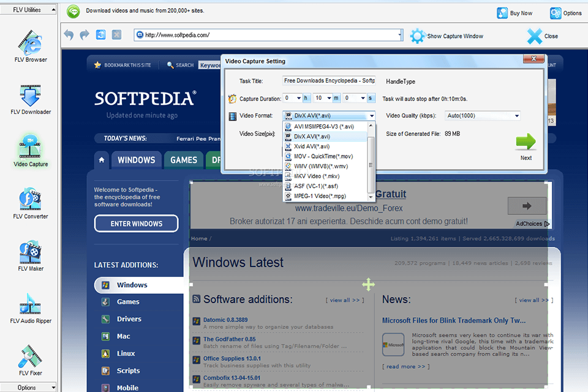Screen dimensions: 588x392
Task: Click the Next arrow in capture settings
Action: 526,142
